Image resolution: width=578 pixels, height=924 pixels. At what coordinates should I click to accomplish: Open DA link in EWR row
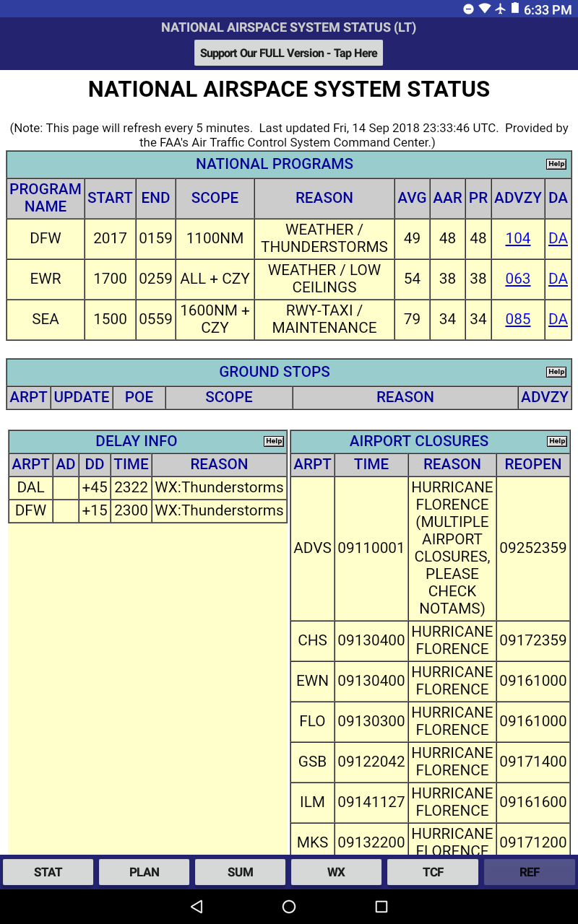point(558,279)
